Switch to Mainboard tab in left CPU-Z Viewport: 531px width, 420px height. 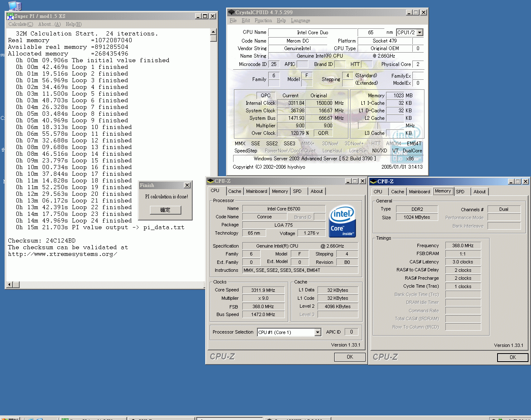257,191
